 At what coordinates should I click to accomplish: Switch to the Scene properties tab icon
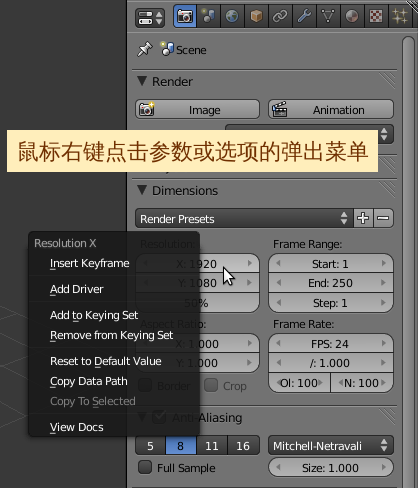208,16
